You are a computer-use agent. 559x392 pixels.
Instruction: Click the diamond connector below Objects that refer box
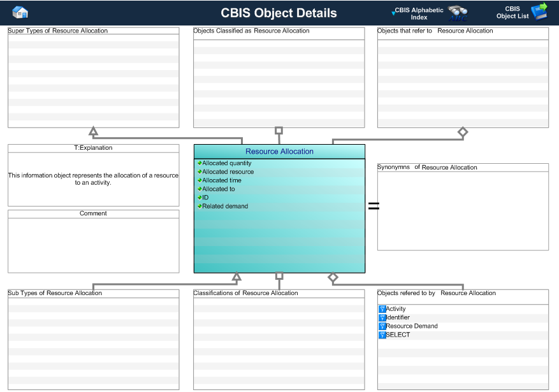pos(463,132)
